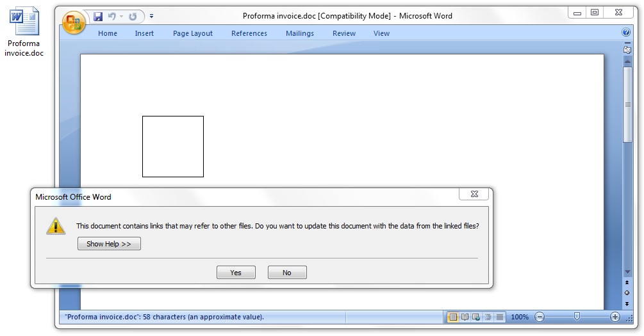This screenshot has height=336, width=644.
Task: Expand Customize Quick Access Toolbar dropdown
Action: (x=152, y=17)
